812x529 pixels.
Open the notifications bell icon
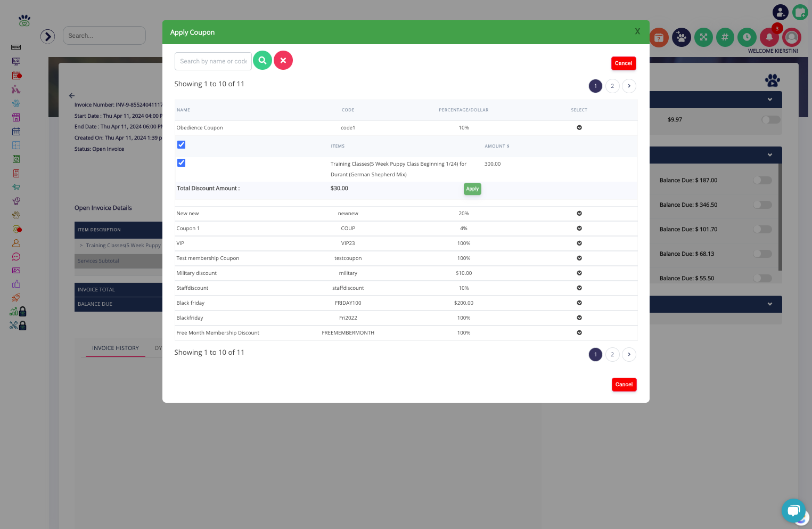coord(769,37)
